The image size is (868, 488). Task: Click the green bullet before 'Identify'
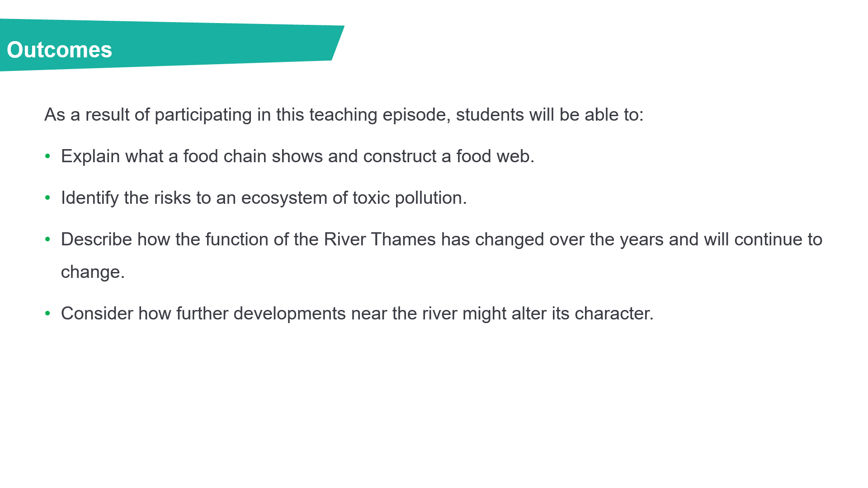tap(47, 198)
